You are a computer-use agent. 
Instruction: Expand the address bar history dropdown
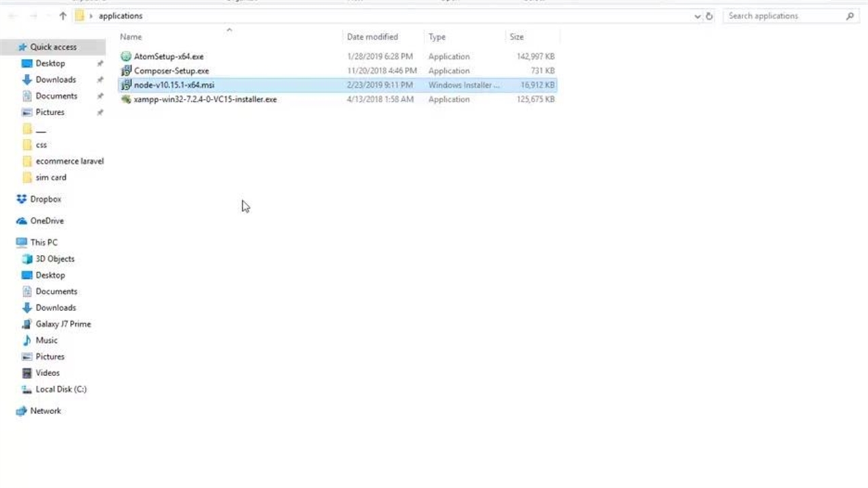click(x=698, y=16)
